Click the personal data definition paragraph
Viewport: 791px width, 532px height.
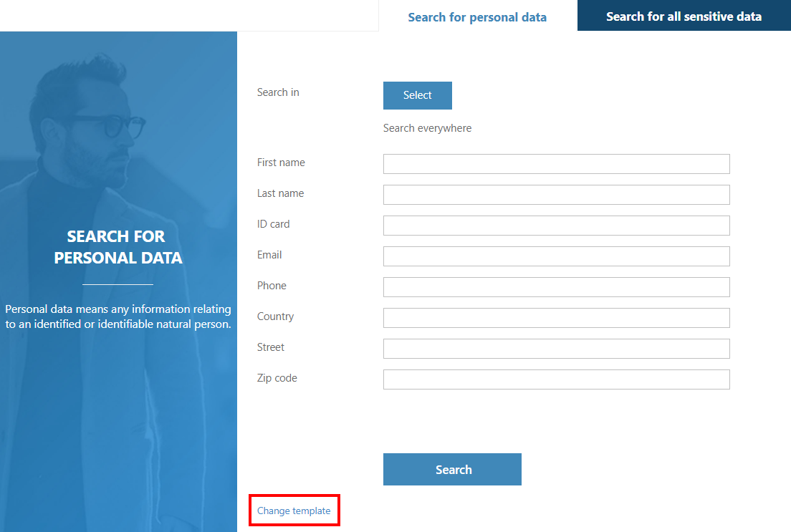pos(118,316)
